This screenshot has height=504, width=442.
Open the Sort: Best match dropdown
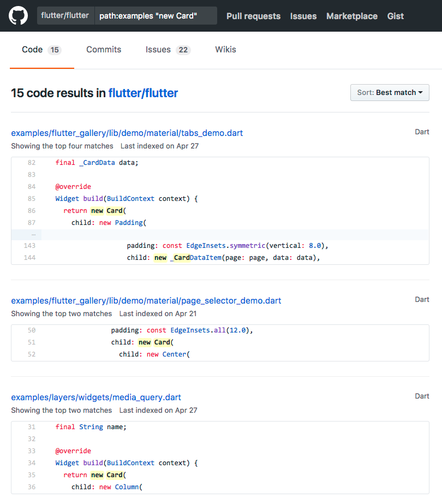pyautogui.click(x=389, y=92)
